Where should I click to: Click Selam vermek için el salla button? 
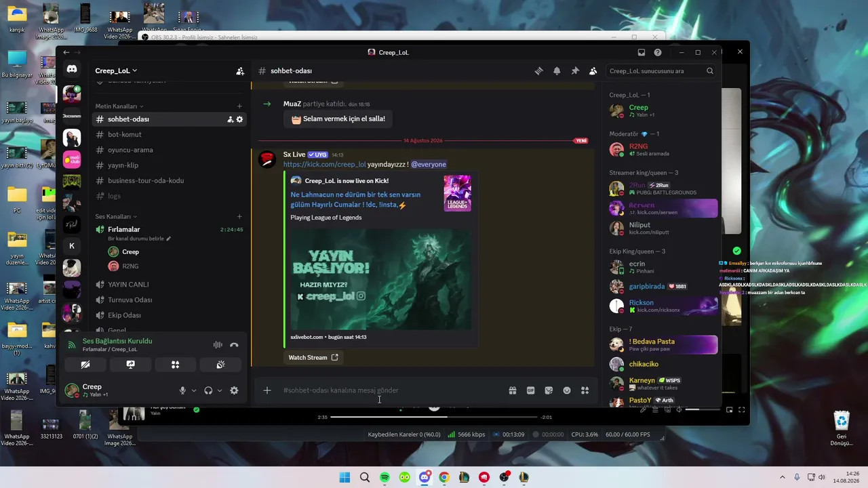coord(338,119)
